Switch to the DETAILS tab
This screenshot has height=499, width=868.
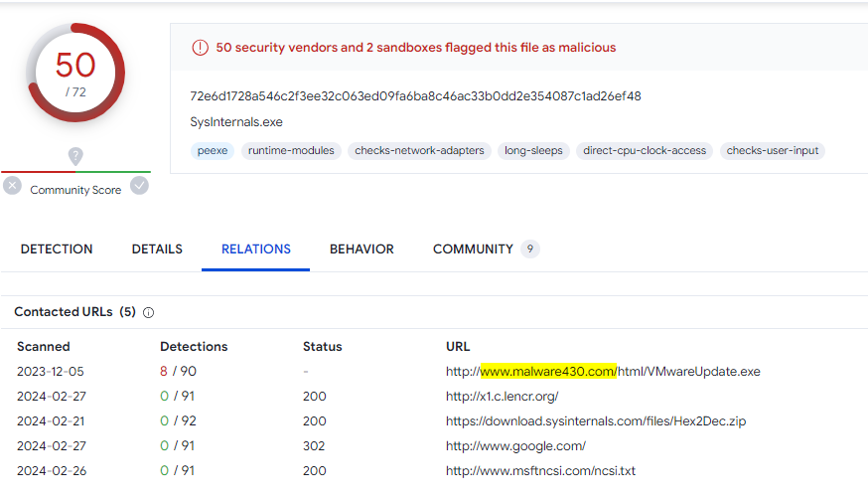[x=157, y=249]
